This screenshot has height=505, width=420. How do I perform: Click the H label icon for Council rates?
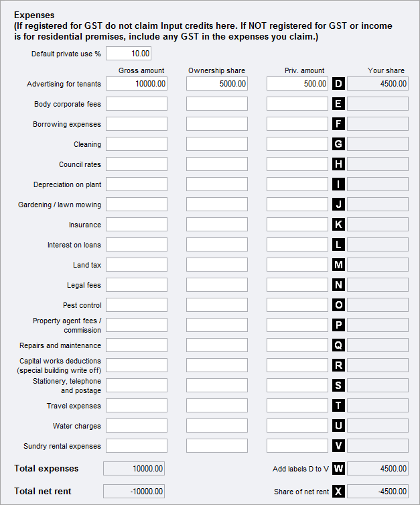pyautogui.click(x=338, y=164)
